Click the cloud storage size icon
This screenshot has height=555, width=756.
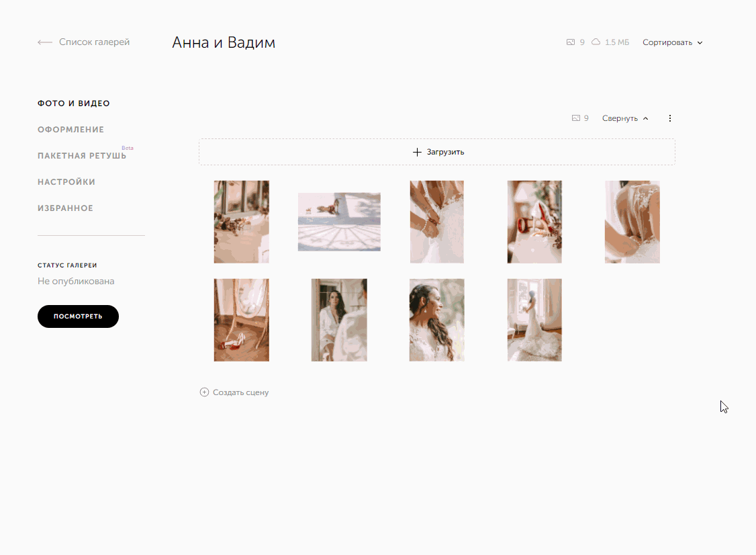[x=596, y=42]
